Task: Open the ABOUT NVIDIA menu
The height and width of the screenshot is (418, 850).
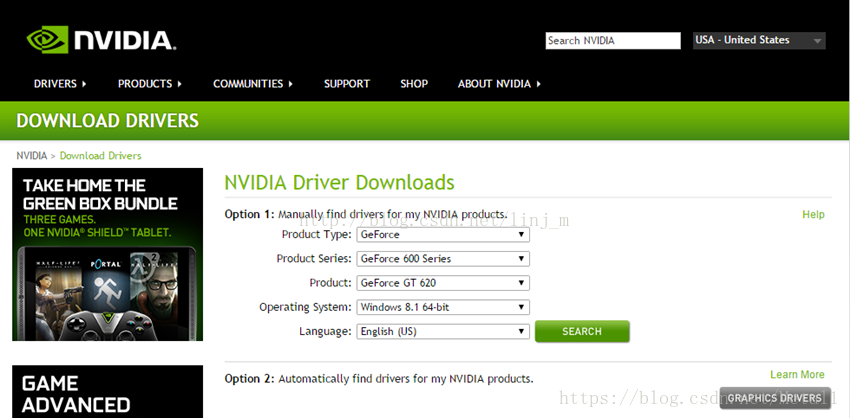Action: [x=499, y=83]
